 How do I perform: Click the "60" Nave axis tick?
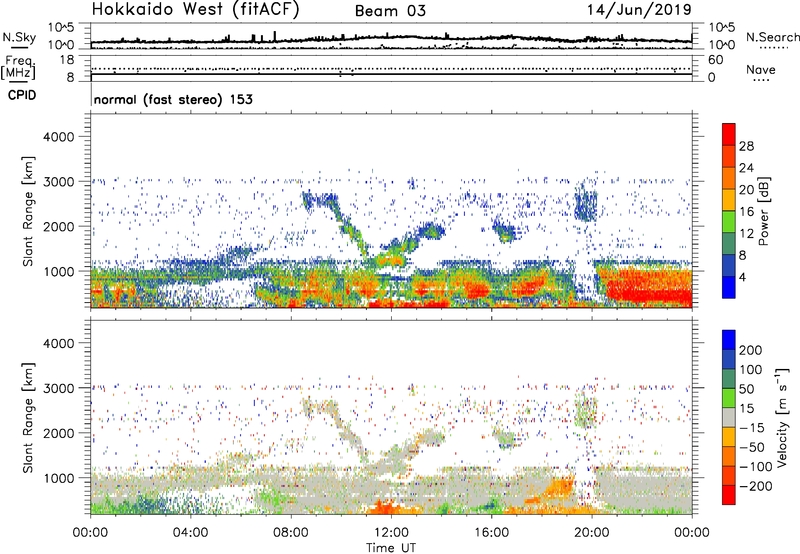coord(715,60)
